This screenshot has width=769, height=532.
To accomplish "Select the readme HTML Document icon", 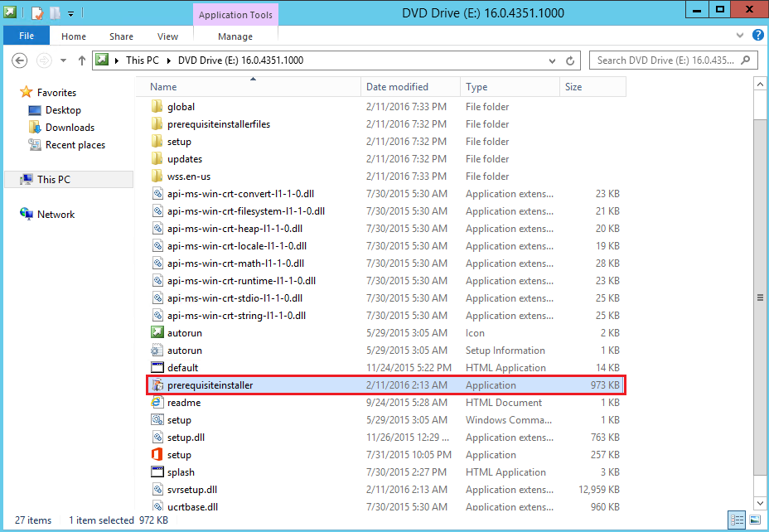I will [157, 402].
